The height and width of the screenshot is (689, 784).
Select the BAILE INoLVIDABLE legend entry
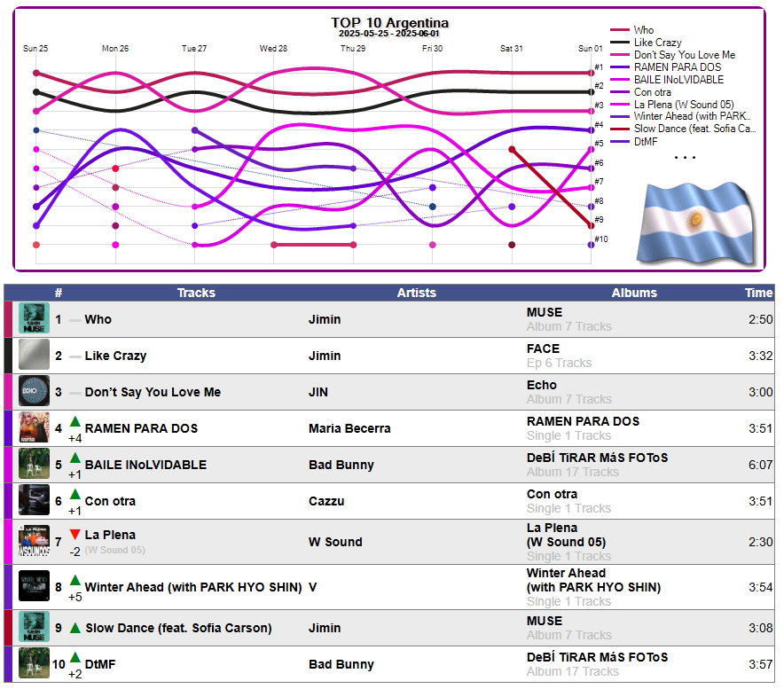[667, 80]
